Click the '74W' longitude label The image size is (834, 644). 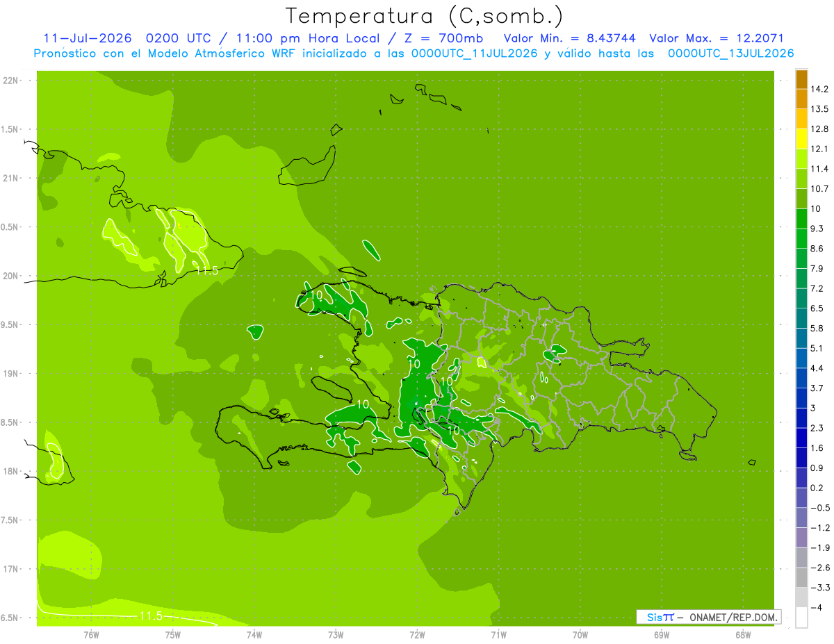click(254, 635)
